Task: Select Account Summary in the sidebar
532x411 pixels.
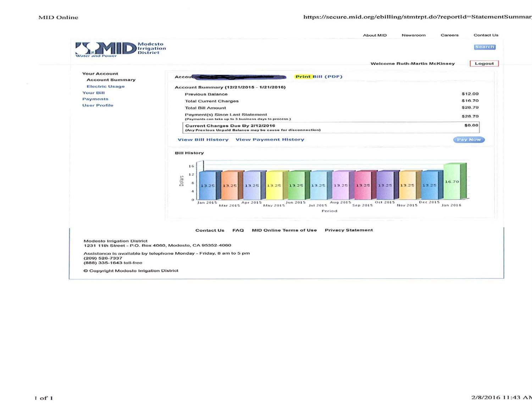Action: pos(111,80)
